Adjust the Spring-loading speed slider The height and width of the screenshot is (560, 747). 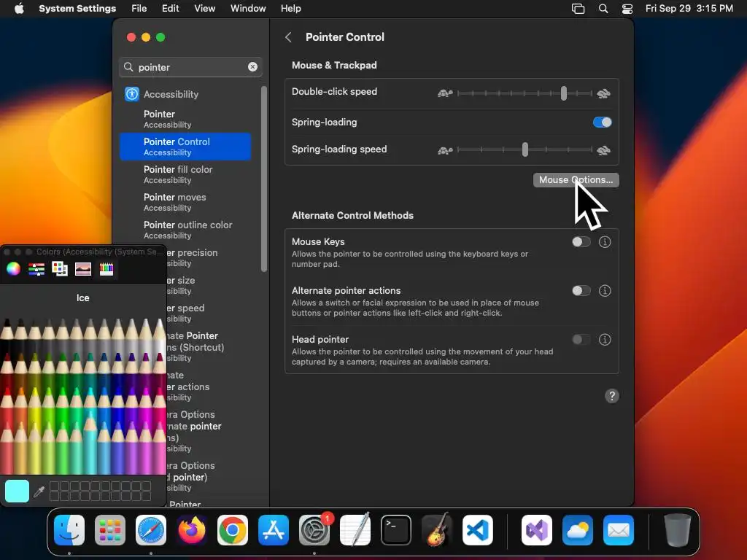(x=525, y=149)
